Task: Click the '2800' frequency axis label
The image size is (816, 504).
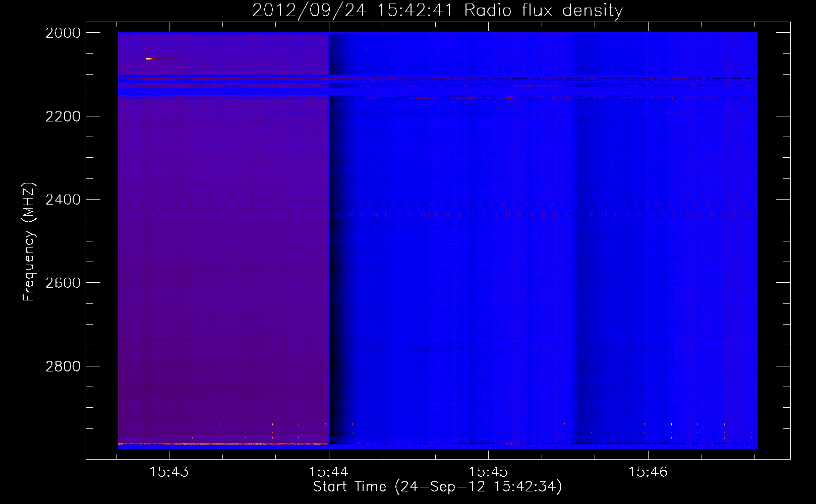Action: click(63, 366)
